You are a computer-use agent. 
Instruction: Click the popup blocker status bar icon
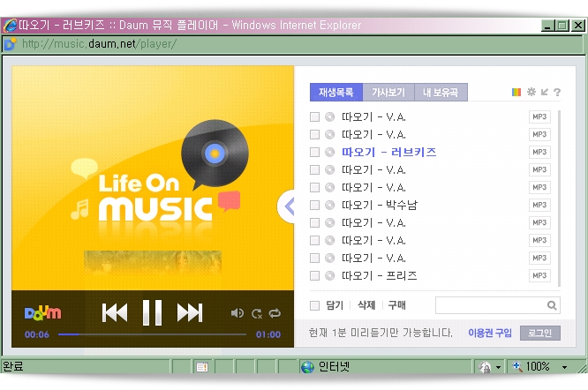[202, 367]
